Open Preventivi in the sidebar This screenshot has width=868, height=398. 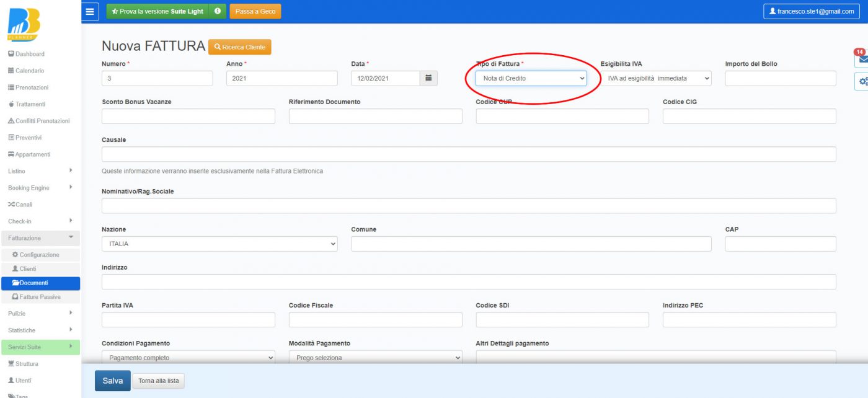click(x=26, y=138)
